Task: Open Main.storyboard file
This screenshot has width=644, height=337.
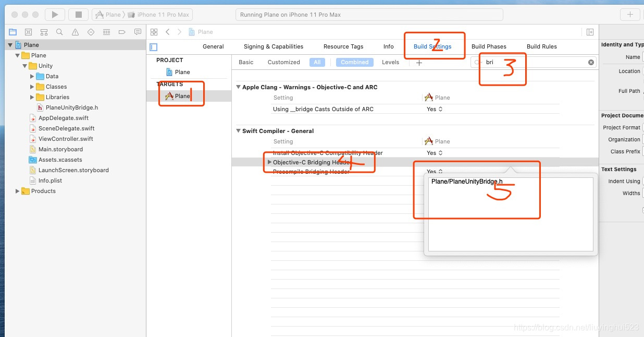Action: pos(60,149)
